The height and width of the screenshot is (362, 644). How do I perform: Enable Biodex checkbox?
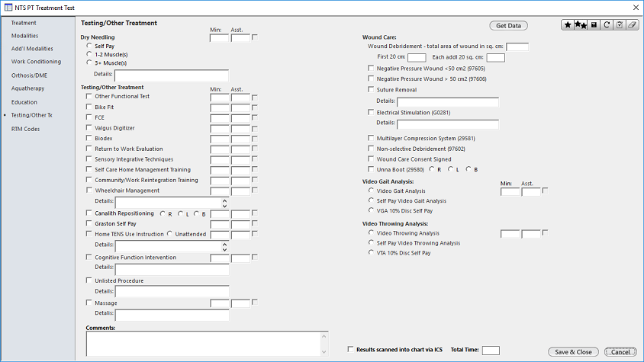[89, 138]
